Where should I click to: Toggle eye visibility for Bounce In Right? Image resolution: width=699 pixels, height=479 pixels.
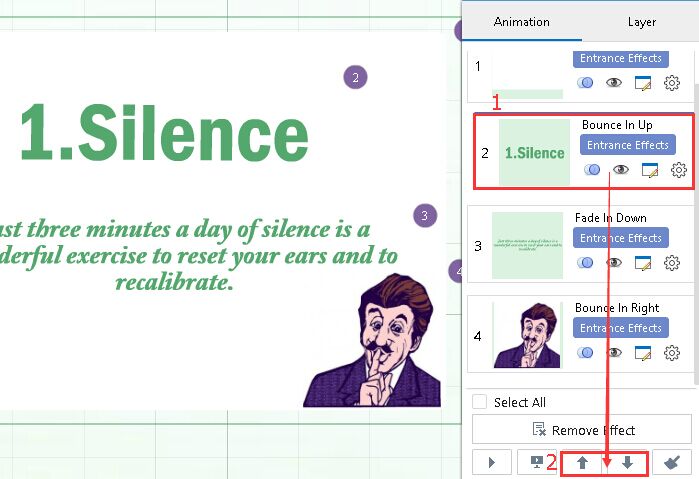[615, 352]
